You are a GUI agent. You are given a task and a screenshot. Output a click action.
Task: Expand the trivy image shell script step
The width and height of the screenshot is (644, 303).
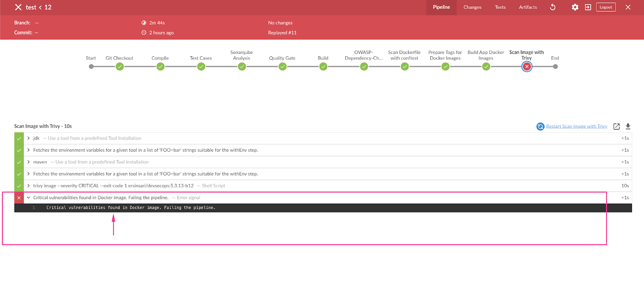point(29,186)
